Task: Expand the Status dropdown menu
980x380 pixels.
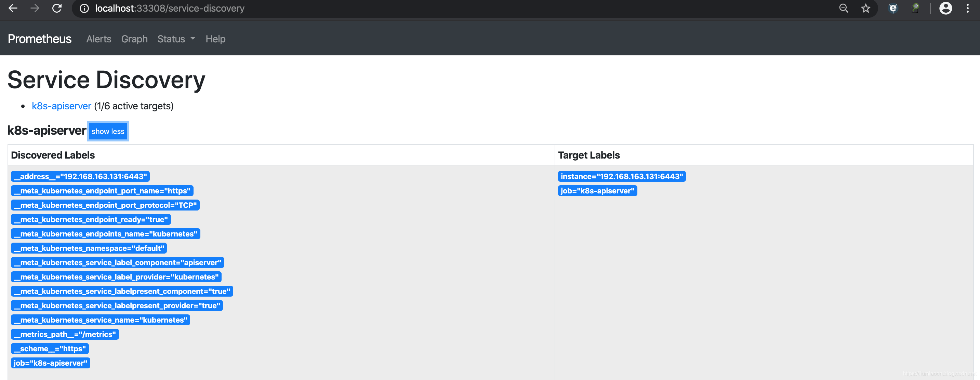Action: 176,39
